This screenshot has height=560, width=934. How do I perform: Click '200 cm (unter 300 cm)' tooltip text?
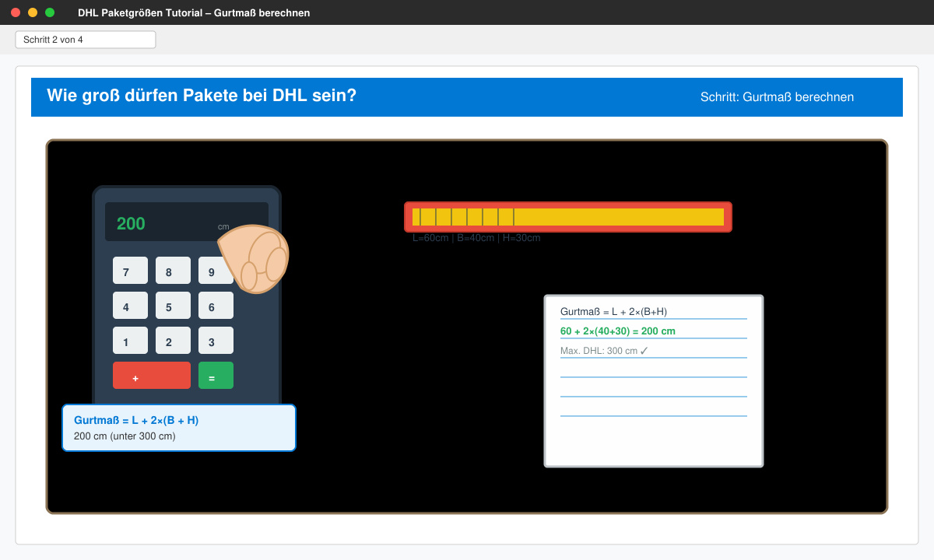coord(125,436)
